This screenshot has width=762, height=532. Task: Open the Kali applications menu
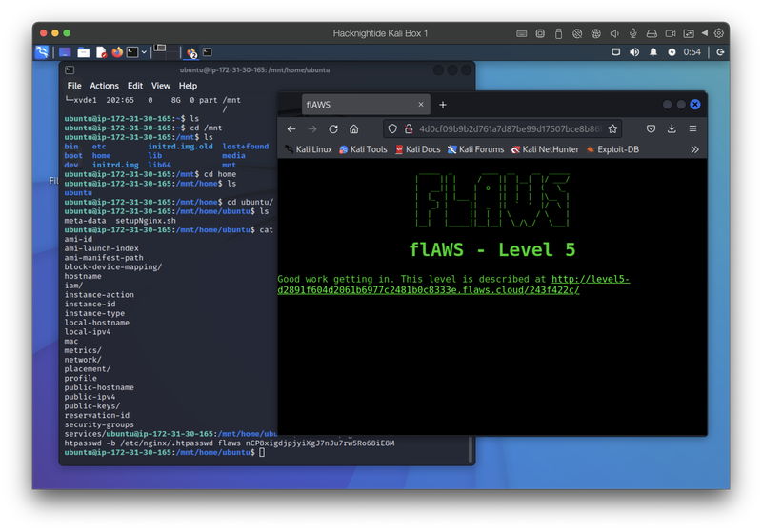pos(42,52)
